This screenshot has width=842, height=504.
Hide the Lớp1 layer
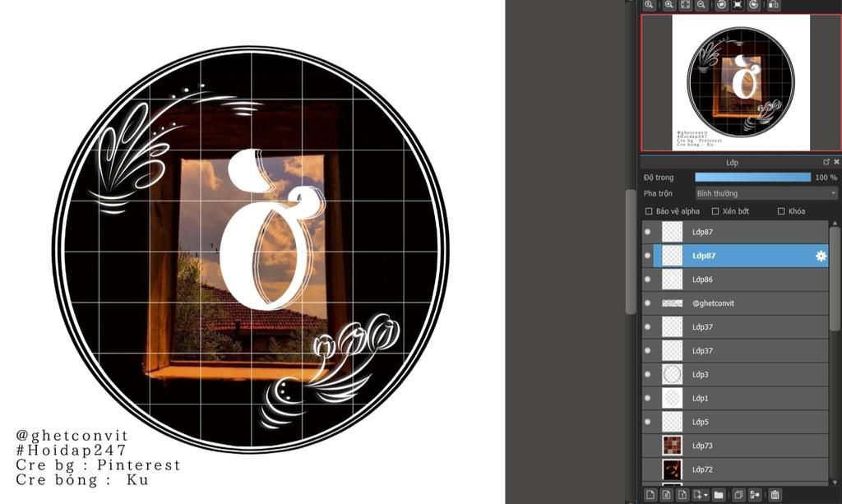[648, 398]
